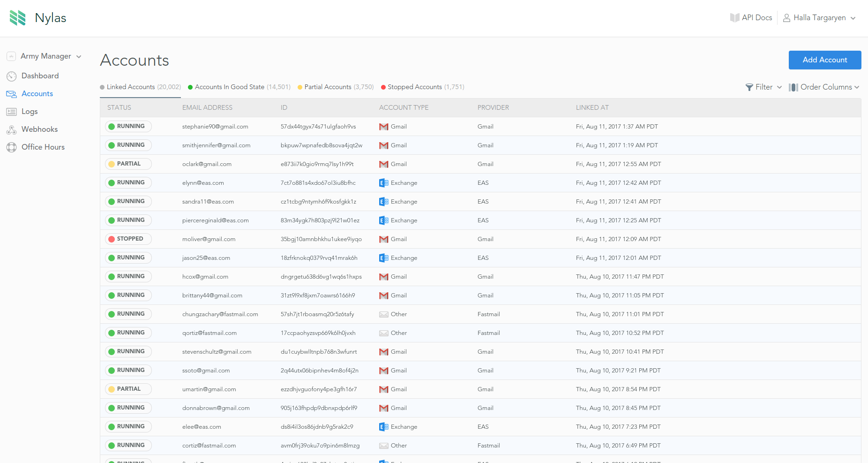Click the STATUS column header

119,108
